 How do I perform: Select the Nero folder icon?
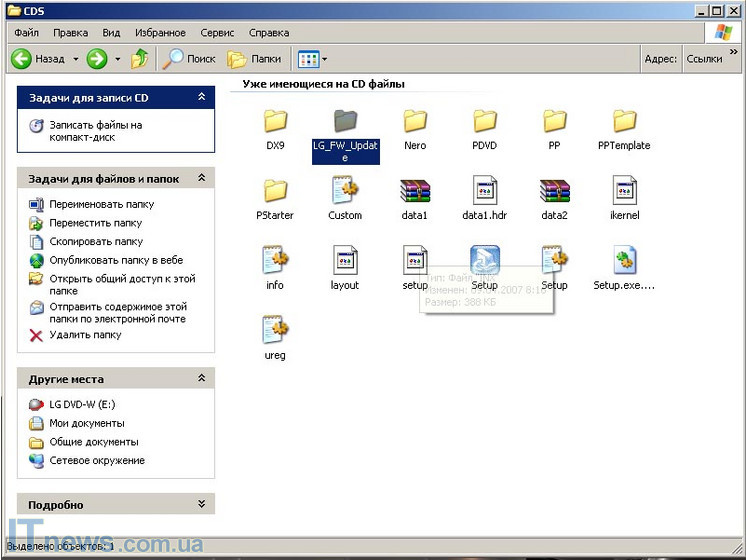[415, 122]
